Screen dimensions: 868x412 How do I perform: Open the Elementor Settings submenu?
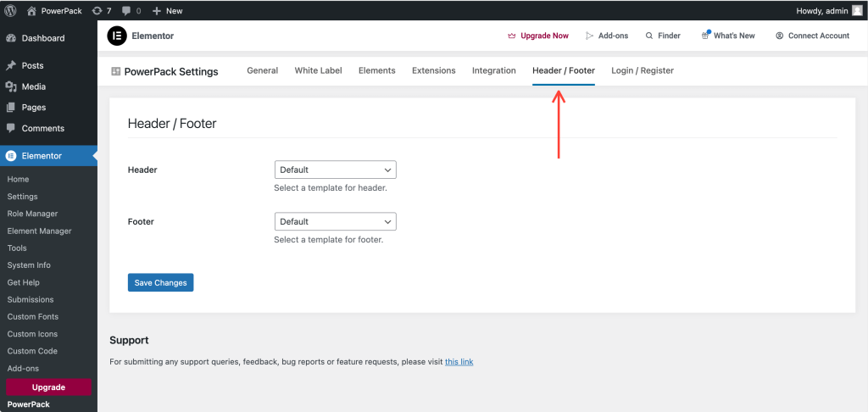23,197
